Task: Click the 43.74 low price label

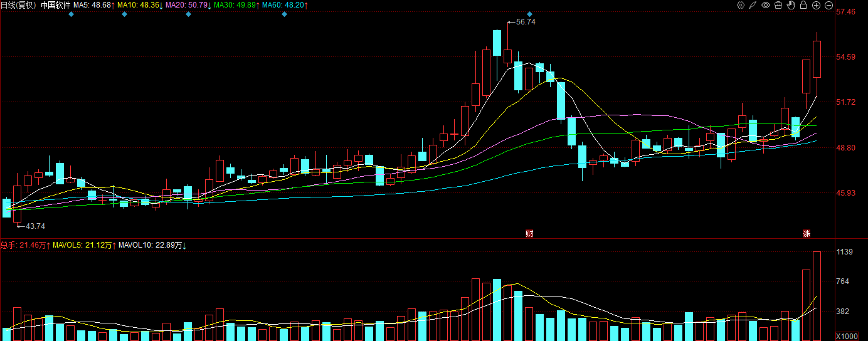Action: click(x=35, y=226)
